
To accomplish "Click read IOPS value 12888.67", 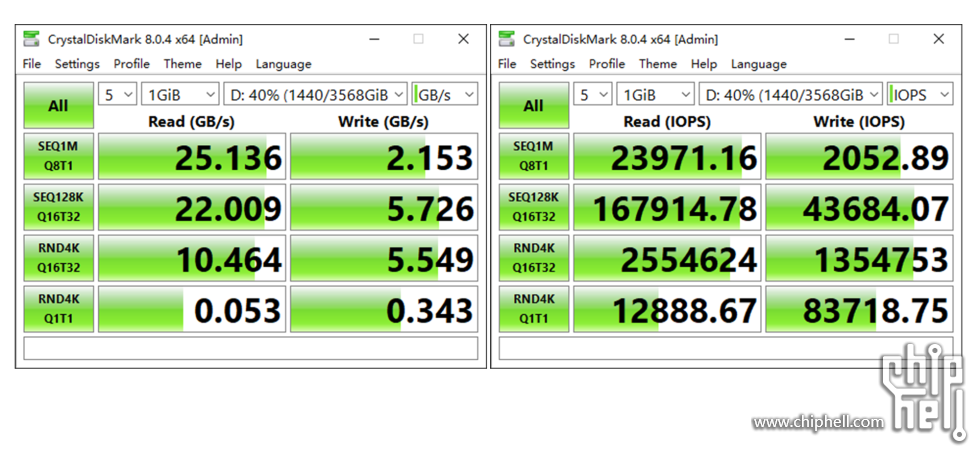I will click(668, 309).
